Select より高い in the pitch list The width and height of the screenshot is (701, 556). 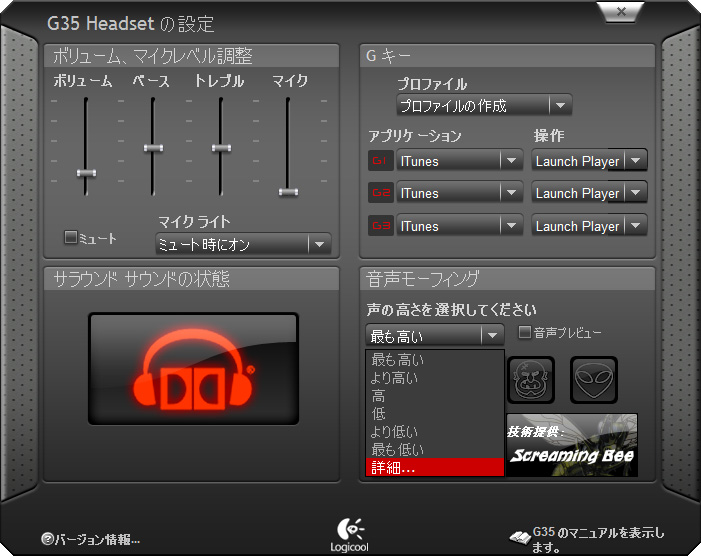(x=435, y=378)
